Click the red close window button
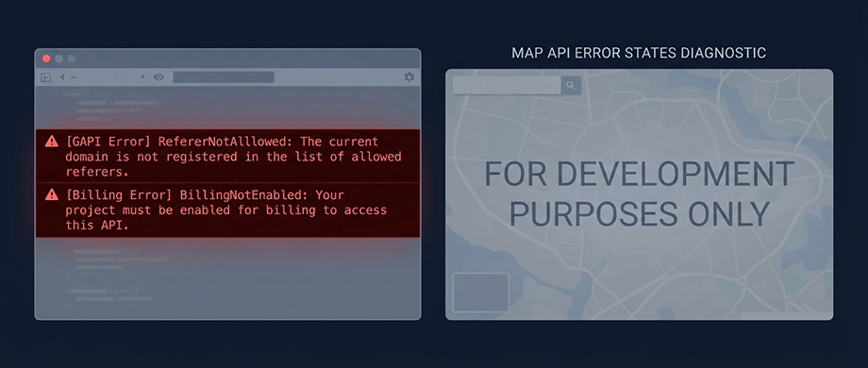Image resolution: width=868 pixels, height=368 pixels. 46,59
